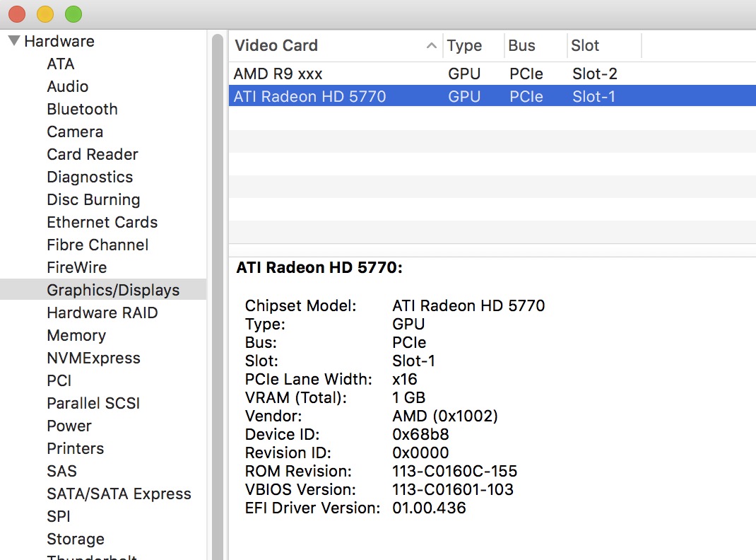Viewport: 756px width, 560px height.
Task: Open Parallel SCSI section
Action: pyautogui.click(x=93, y=403)
